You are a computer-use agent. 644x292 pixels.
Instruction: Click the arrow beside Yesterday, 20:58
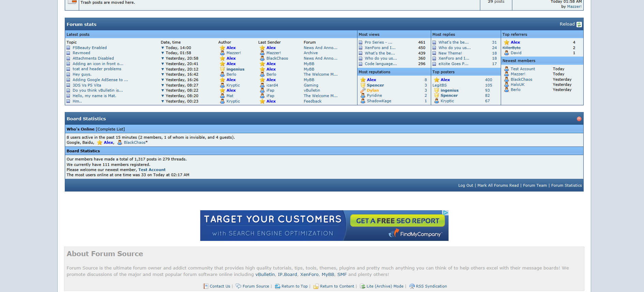162,59
